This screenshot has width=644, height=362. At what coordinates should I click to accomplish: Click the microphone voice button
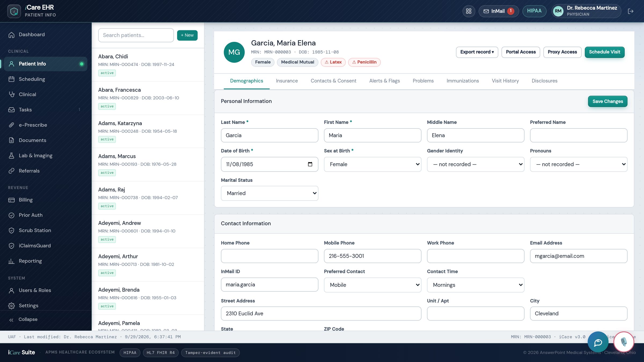click(624, 342)
